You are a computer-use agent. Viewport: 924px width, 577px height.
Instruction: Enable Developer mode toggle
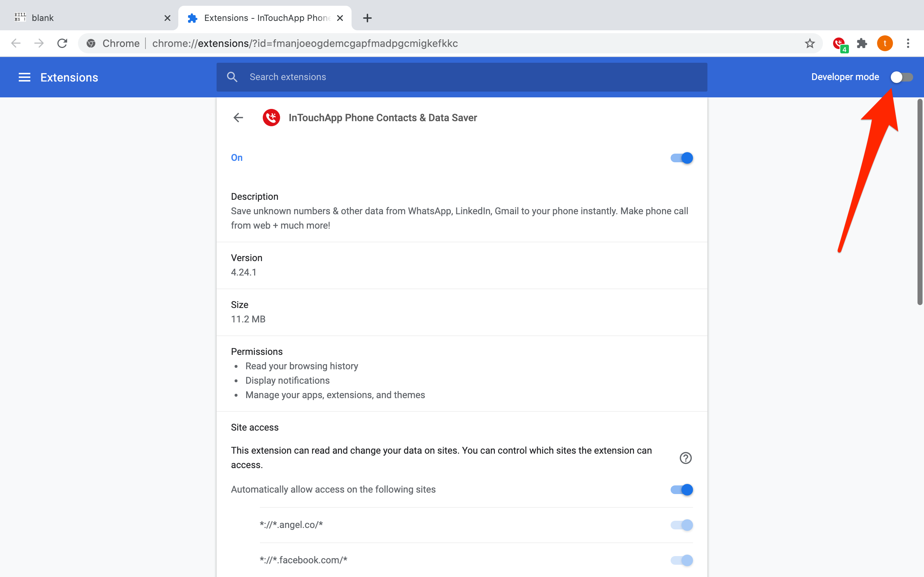tap(902, 77)
